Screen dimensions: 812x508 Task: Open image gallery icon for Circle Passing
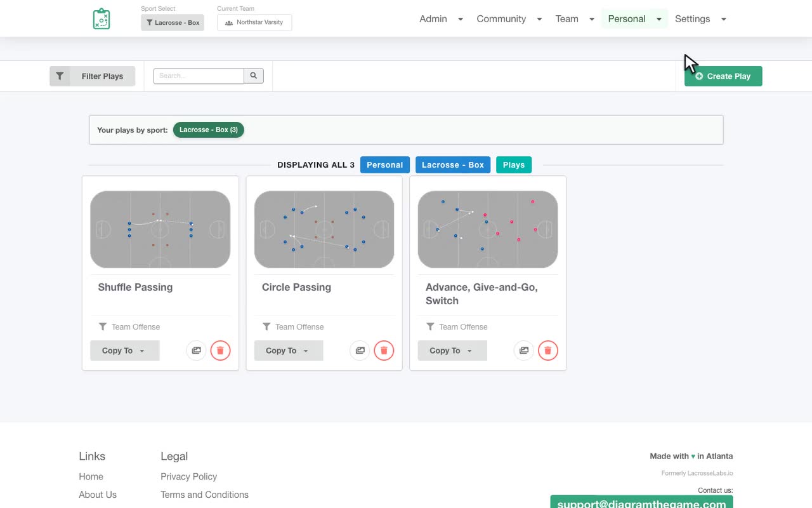click(360, 351)
